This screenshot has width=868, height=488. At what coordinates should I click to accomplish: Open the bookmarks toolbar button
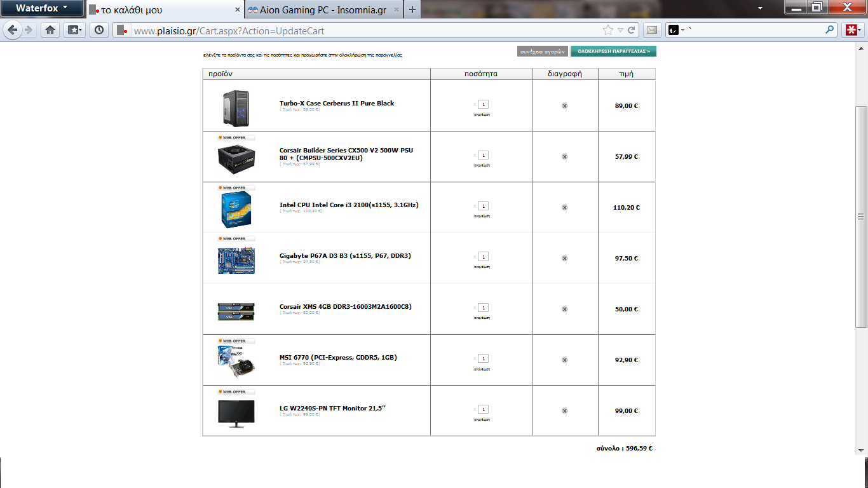click(x=75, y=30)
